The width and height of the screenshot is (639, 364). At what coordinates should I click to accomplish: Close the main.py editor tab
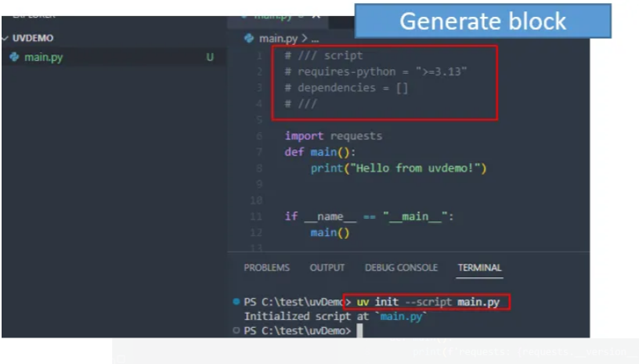(x=316, y=15)
